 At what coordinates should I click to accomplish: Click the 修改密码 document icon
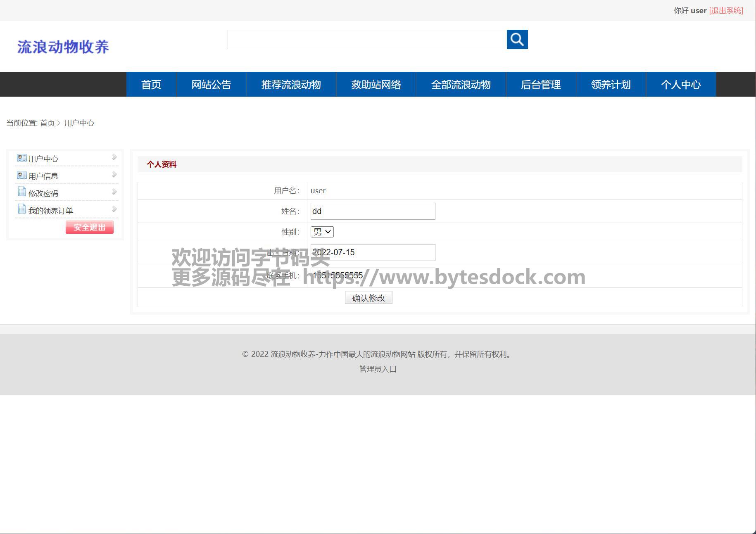pos(21,192)
